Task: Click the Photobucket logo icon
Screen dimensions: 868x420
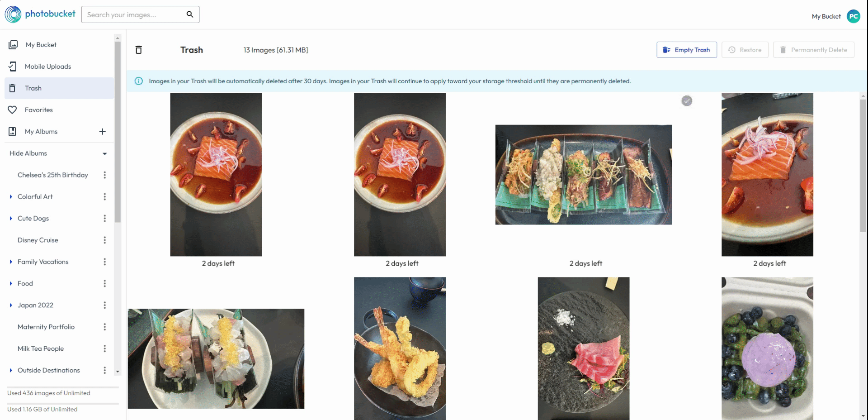Action: tap(13, 14)
